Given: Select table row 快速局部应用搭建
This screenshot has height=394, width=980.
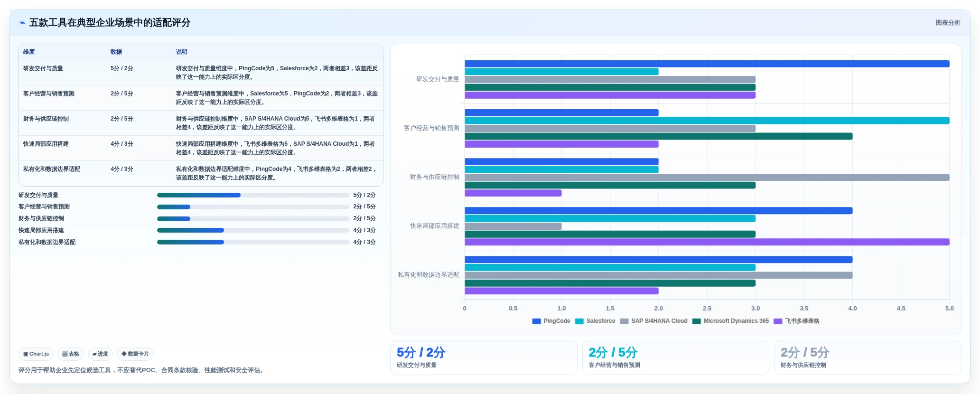Looking at the screenshot, I should (201, 148).
